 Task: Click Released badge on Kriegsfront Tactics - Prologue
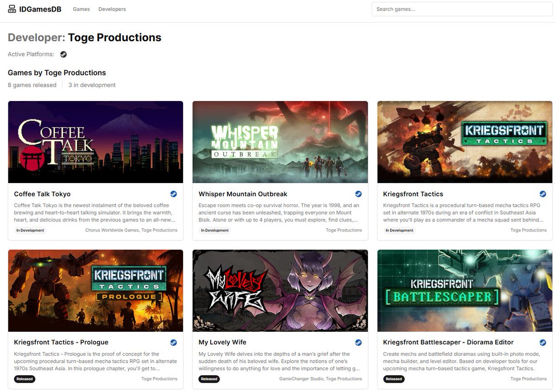pos(25,379)
